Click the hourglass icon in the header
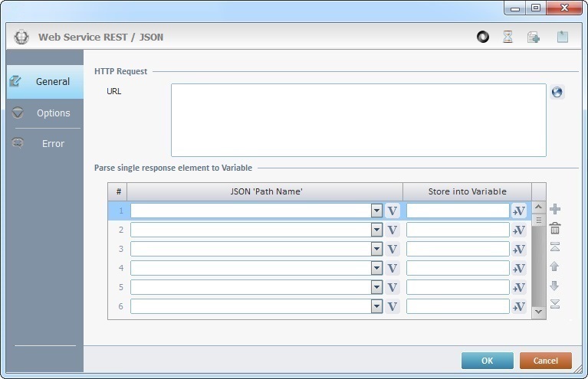Image resolution: width=588 pixels, height=379 pixels. click(x=508, y=37)
